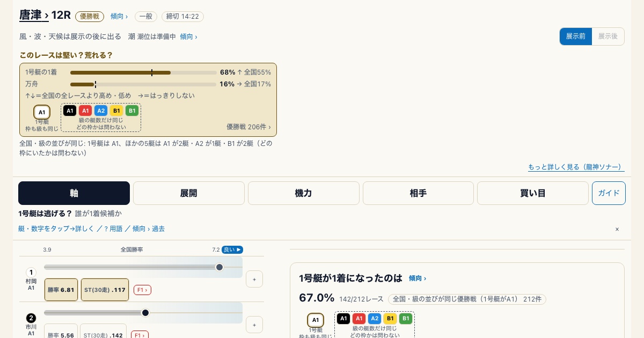Click 市川's slider handle
The width and height of the screenshot is (644, 338).
click(x=145, y=313)
